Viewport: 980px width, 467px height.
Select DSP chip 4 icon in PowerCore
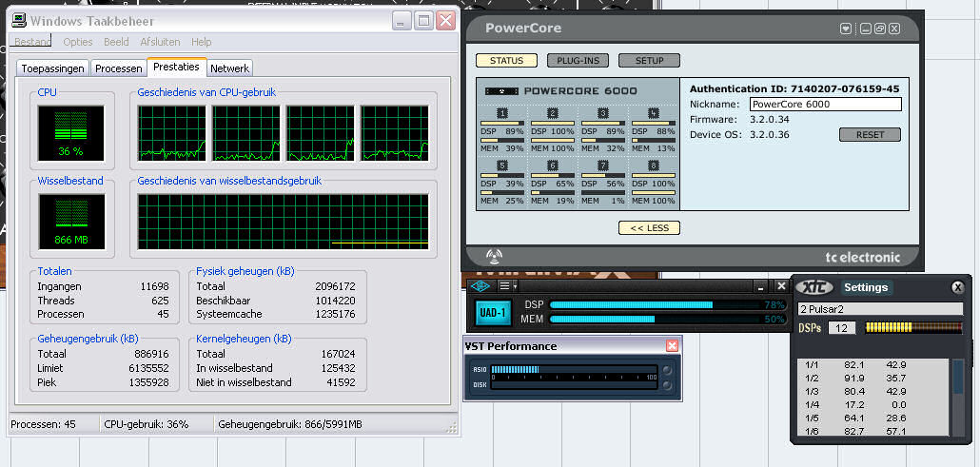(x=654, y=113)
